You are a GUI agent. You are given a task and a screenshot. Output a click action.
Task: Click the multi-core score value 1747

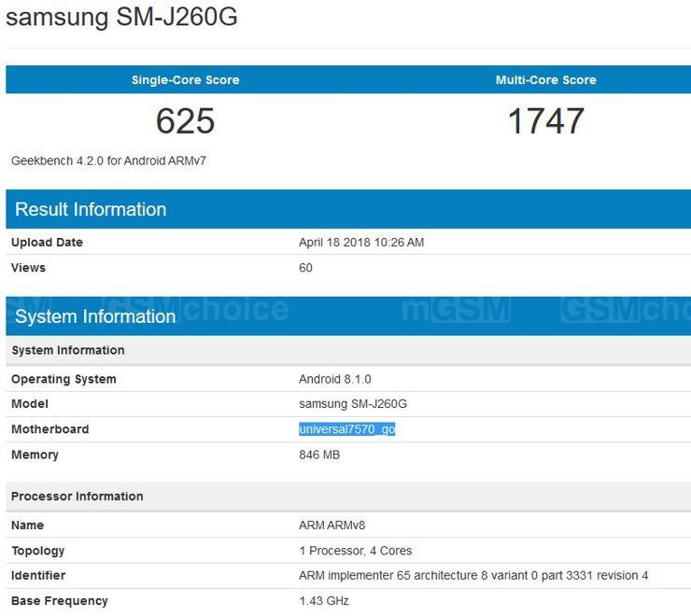pos(546,120)
